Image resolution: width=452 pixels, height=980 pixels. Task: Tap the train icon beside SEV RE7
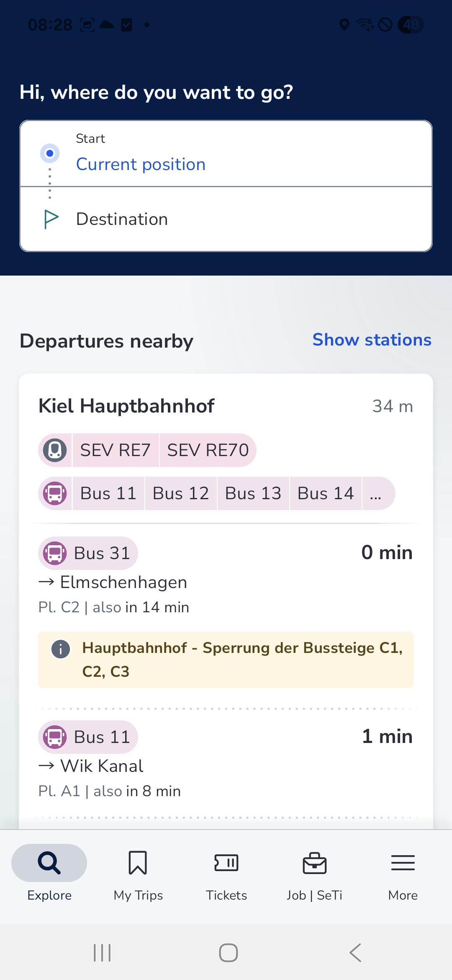pyautogui.click(x=55, y=450)
